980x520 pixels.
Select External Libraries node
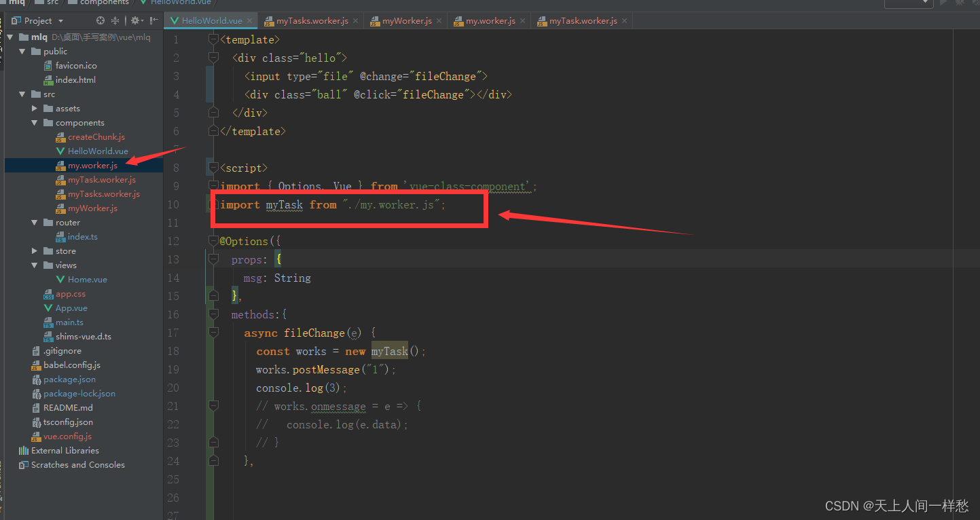pyautogui.click(x=59, y=451)
